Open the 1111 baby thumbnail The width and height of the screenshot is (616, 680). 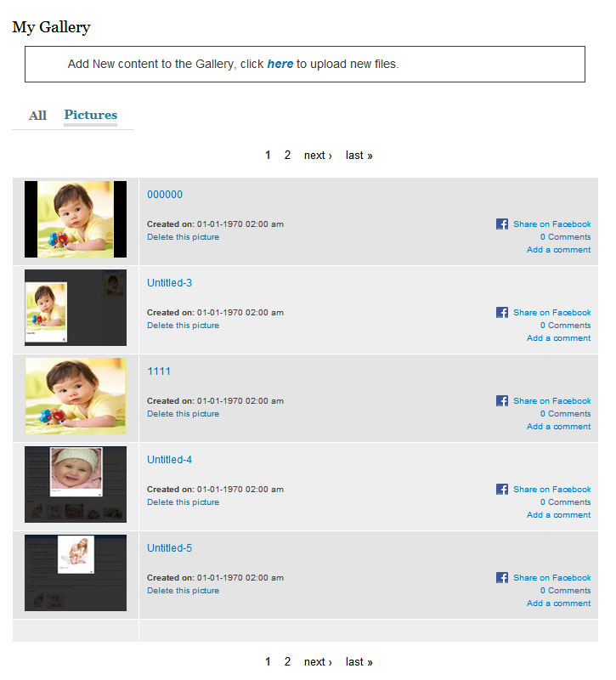point(76,396)
